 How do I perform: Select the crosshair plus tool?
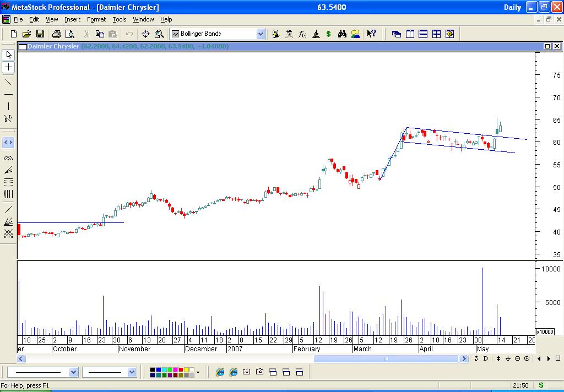pyautogui.click(x=9, y=67)
